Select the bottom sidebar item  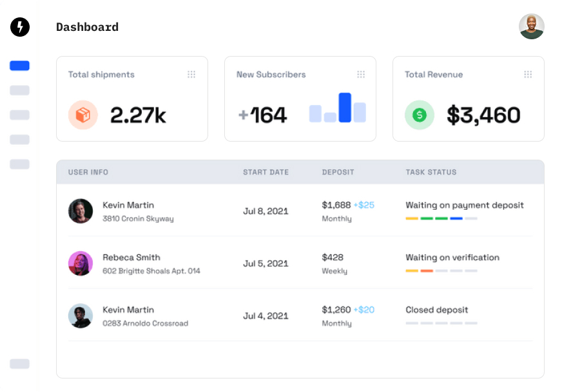pyautogui.click(x=20, y=364)
